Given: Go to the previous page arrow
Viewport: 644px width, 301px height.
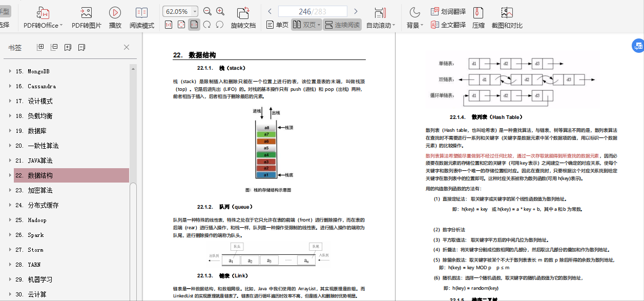Looking at the screenshot, I should tap(269, 11).
